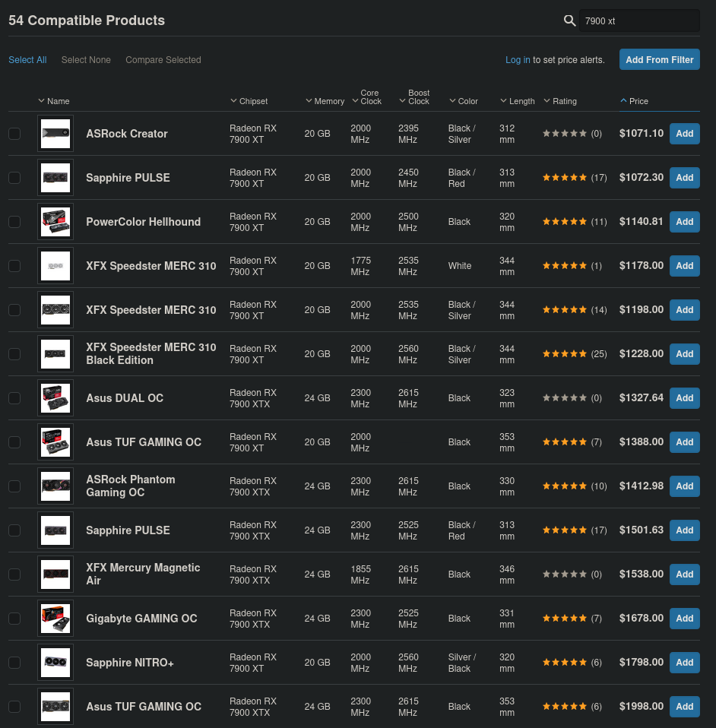Check the PowerColor Hellhound checkbox
The image size is (716, 728).
click(14, 222)
